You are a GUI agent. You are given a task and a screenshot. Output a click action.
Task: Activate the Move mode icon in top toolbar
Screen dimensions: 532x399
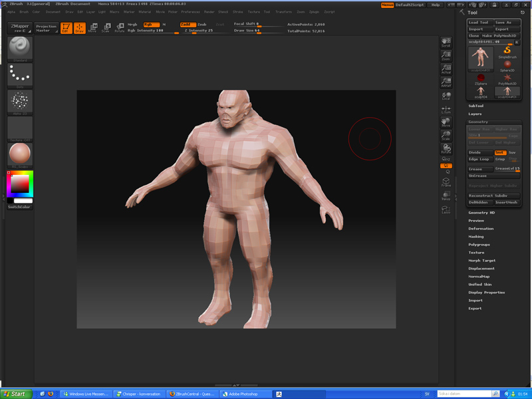(92, 28)
